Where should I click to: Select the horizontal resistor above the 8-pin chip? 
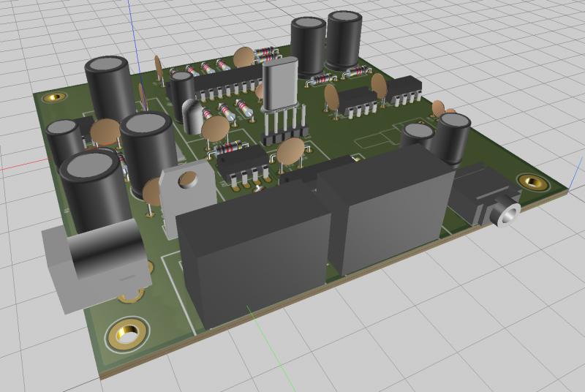click(228, 148)
